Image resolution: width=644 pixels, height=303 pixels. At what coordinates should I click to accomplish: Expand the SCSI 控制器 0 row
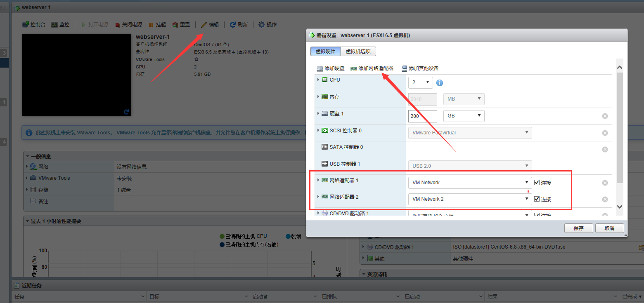tap(318, 130)
